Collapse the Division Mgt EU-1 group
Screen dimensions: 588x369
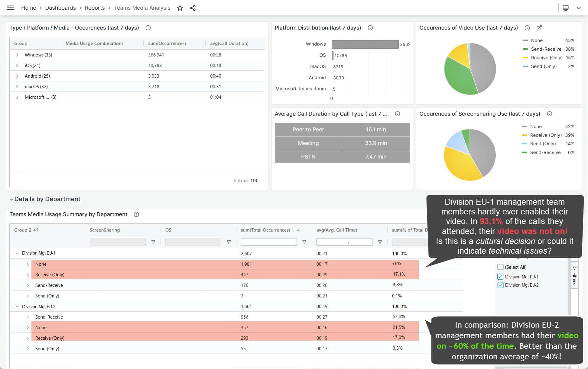pos(17,253)
